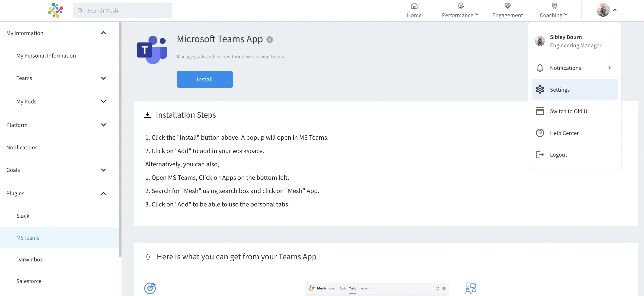Click the Notifications bell icon in profile menu

pyautogui.click(x=540, y=68)
